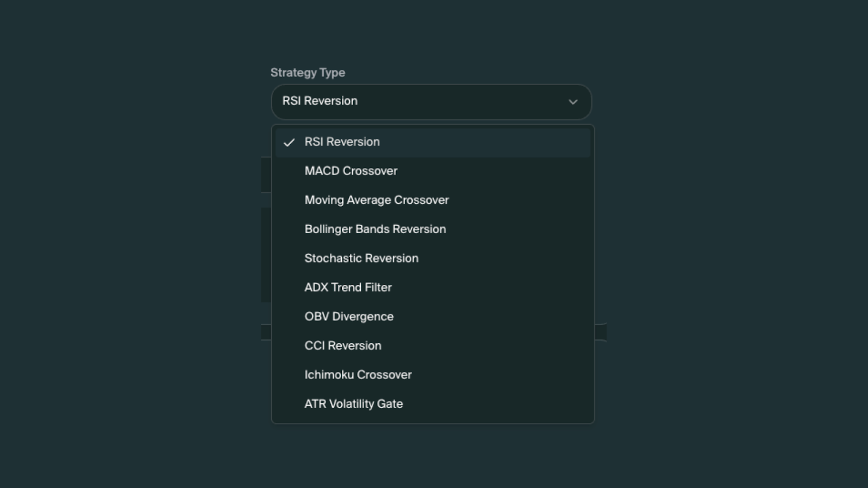The height and width of the screenshot is (488, 868).
Task: Select the MACD Crossover option
Action: pyautogui.click(x=433, y=171)
